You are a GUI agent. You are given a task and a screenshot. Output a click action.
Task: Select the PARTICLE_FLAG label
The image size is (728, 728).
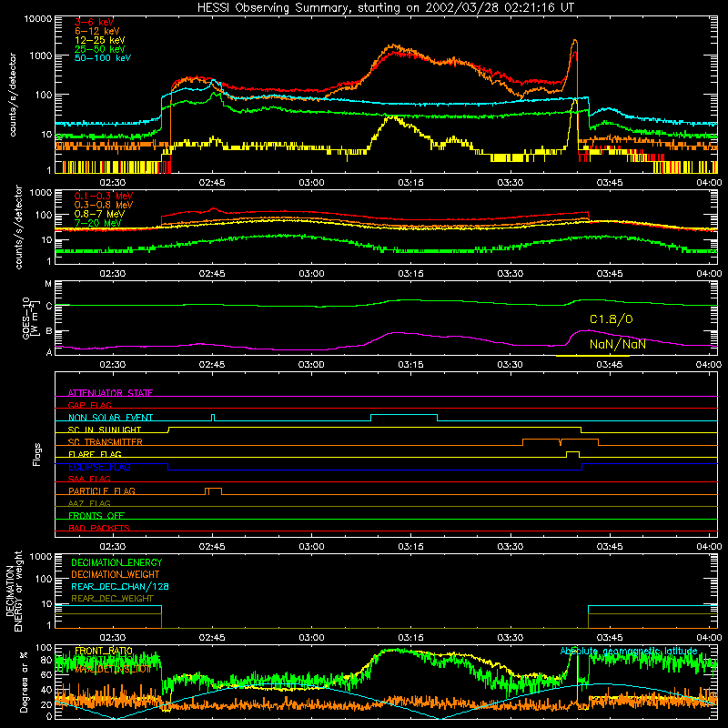(x=102, y=490)
